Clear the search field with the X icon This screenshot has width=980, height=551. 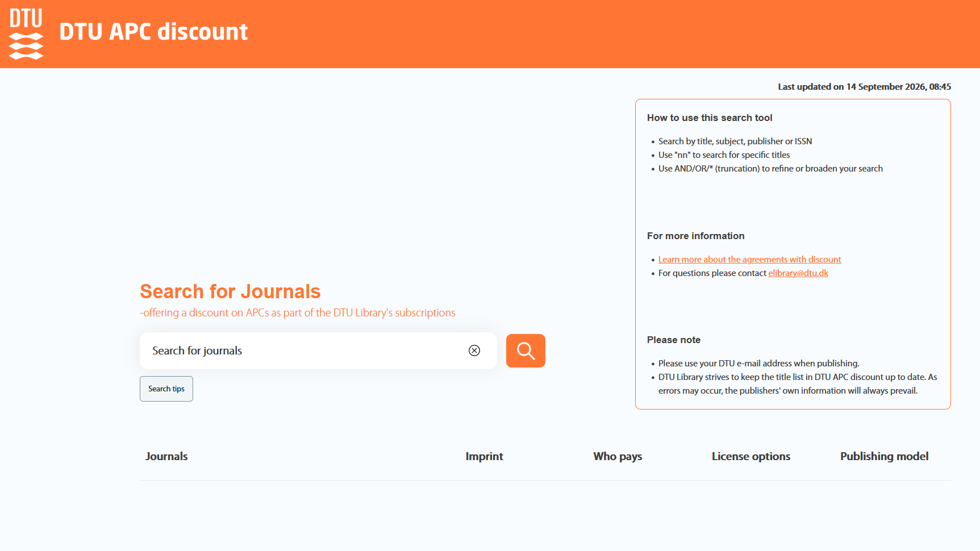(474, 350)
